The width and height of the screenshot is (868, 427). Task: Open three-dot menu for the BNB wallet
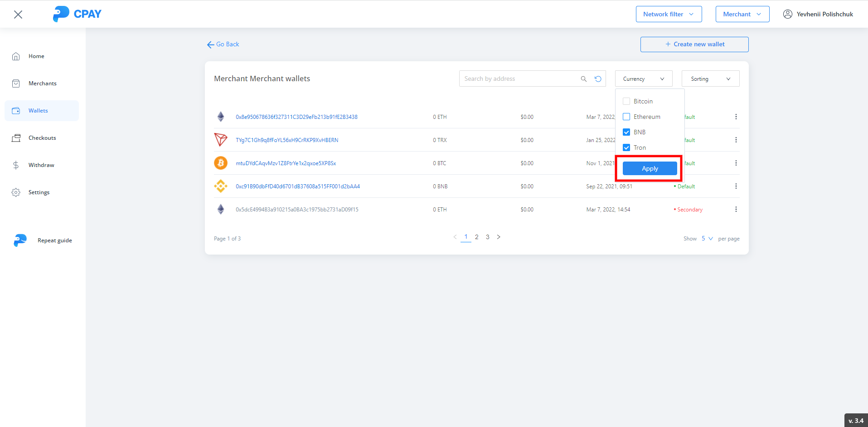[x=736, y=186]
